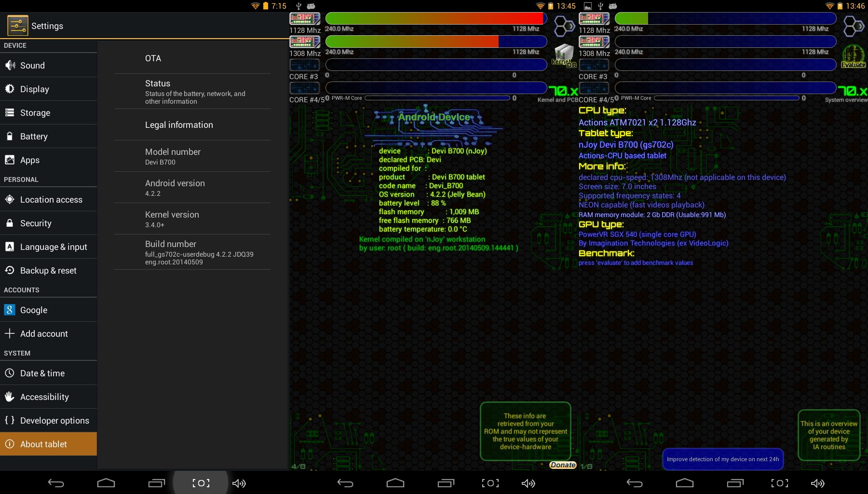Open Language & input settings
The width and height of the screenshot is (868, 494).
pyautogui.click(x=48, y=247)
